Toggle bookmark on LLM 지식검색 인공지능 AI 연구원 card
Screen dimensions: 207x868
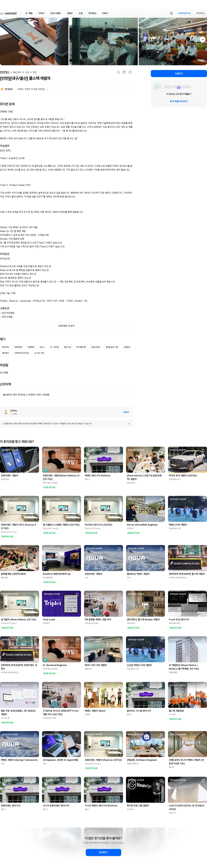coord(203,781)
